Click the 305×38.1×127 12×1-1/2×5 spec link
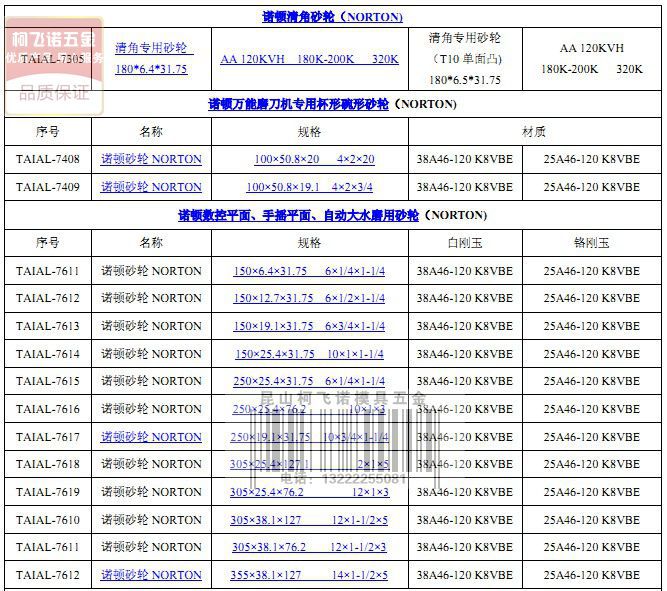667x591 pixels. tap(309, 520)
